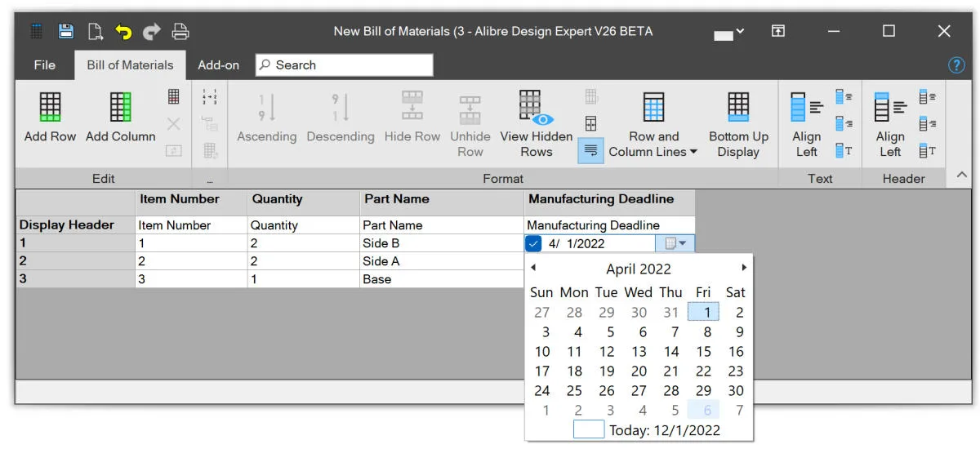The height and width of the screenshot is (449, 980).
Task: Click right align icon in the Text group
Action: pyautogui.click(x=844, y=124)
